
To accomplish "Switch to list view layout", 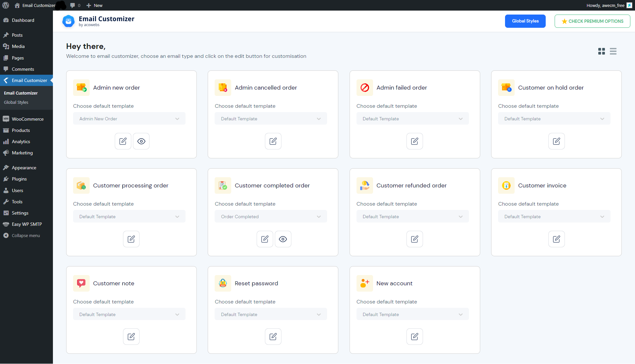I will (613, 51).
